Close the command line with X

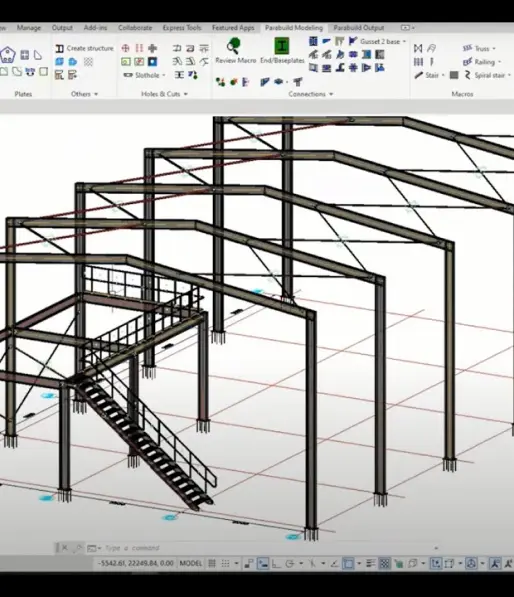[x=64, y=548]
